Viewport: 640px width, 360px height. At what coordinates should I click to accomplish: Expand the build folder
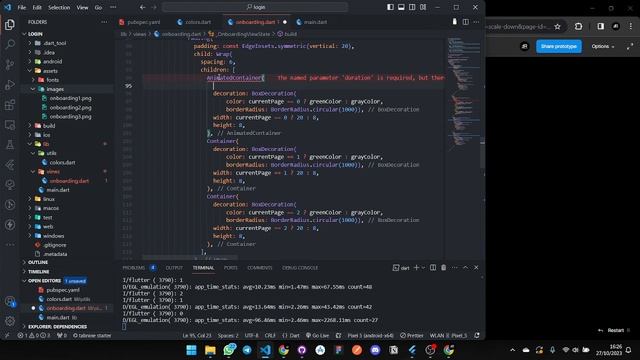click(49, 126)
